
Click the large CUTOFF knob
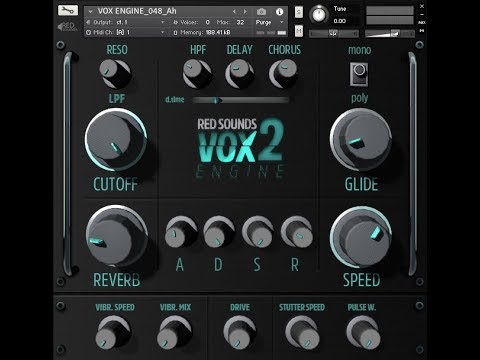pyautogui.click(x=116, y=140)
